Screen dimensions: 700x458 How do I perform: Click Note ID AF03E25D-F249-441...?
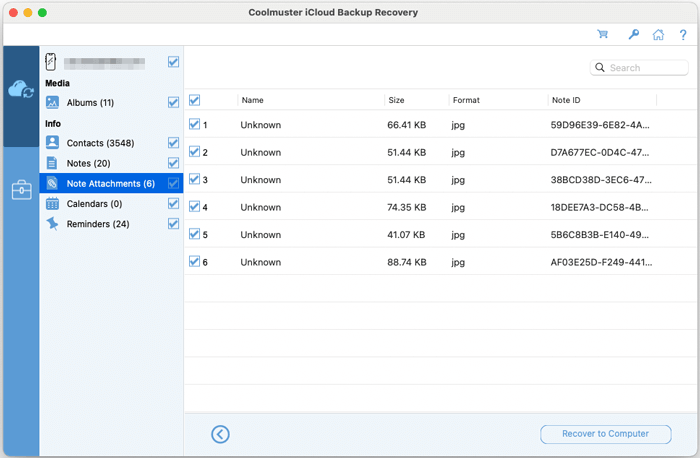pos(601,262)
